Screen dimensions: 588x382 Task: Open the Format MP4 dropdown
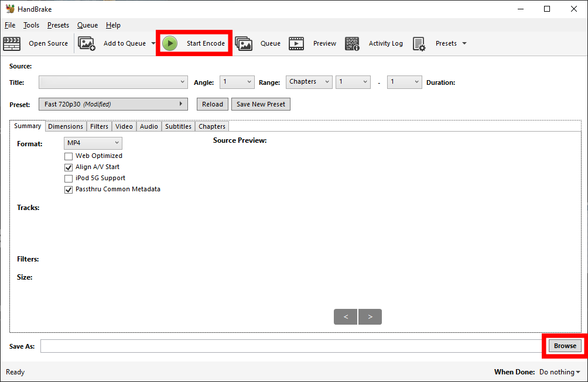(x=93, y=143)
